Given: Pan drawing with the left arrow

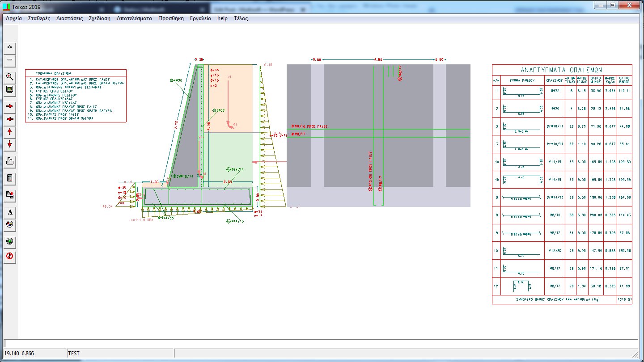Looking at the screenshot, I should pyautogui.click(x=10, y=119).
